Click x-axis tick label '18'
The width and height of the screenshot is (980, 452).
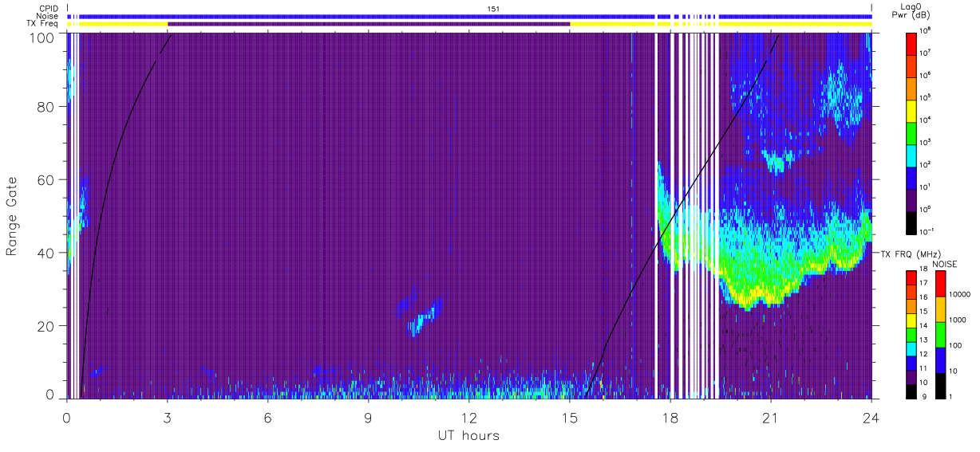pyautogui.click(x=670, y=417)
